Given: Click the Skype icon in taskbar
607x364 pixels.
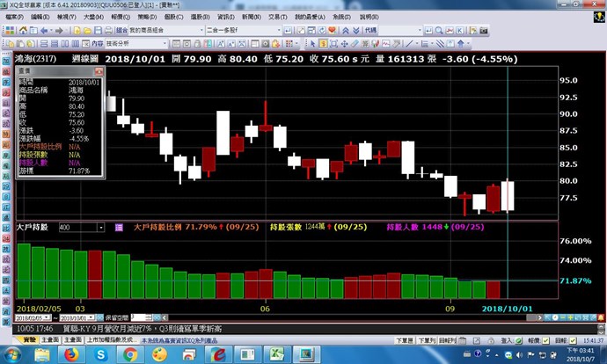Looking at the screenshot, I should point(99,354).
